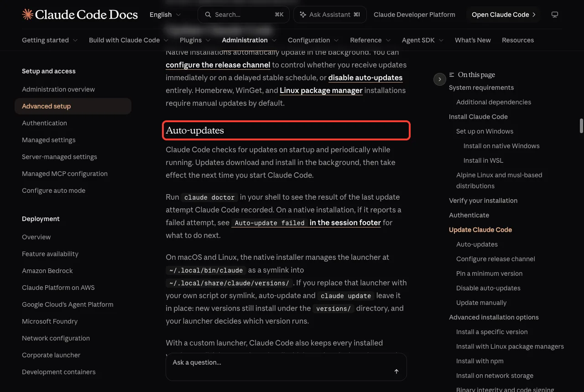Go to What's New tab

pos(473,40)
